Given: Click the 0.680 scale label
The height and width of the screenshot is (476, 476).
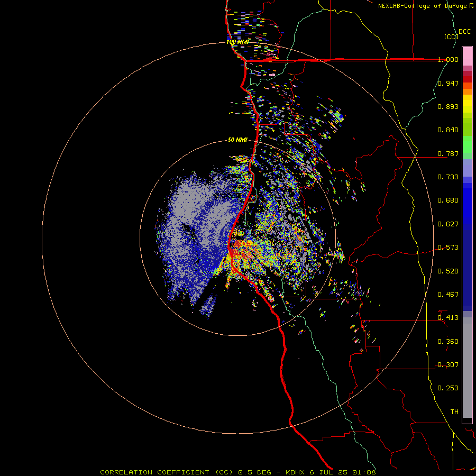Looking at the screenshot, I should click(x=448, y=200).
